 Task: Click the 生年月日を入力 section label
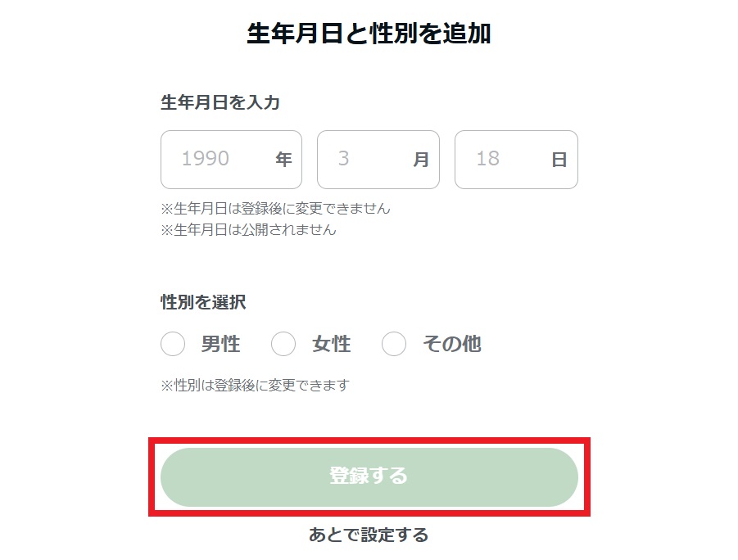tap(220, 102)
